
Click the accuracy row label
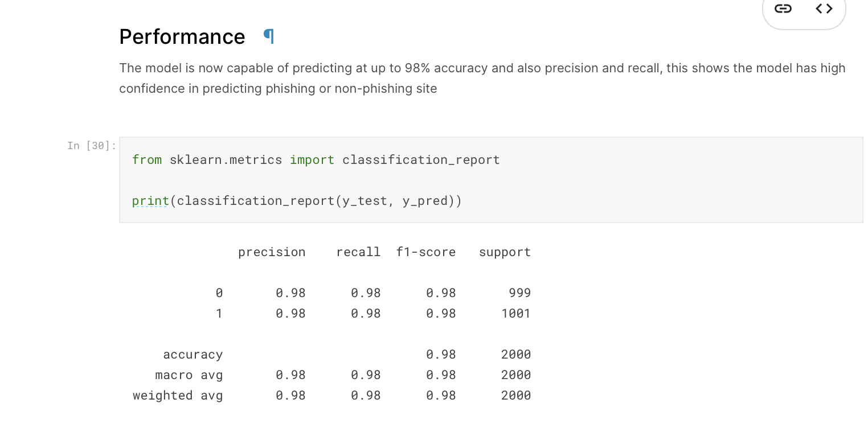point(193,355)
